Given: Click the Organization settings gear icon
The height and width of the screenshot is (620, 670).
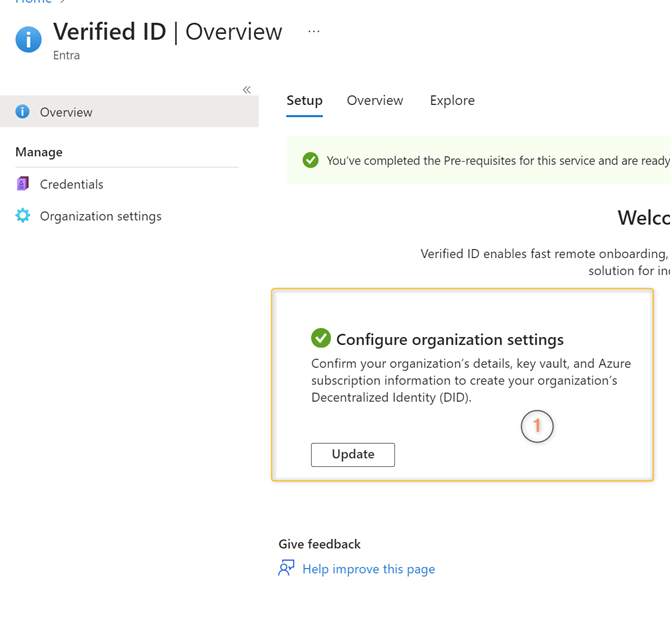Looking at the screenshot, I should (x=23, y=215).
